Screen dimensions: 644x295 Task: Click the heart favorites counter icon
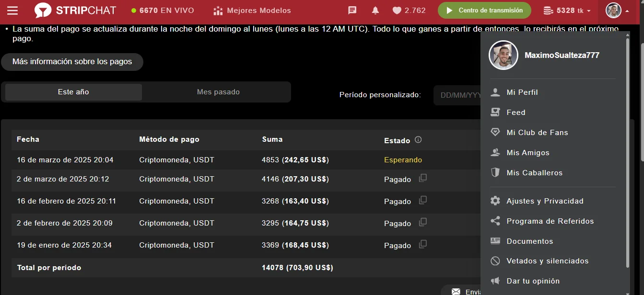pyautogui.click(x=397, y=11)
